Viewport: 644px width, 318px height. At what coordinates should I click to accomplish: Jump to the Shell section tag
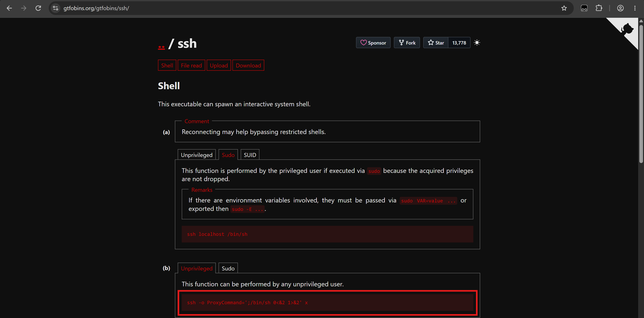167,65
